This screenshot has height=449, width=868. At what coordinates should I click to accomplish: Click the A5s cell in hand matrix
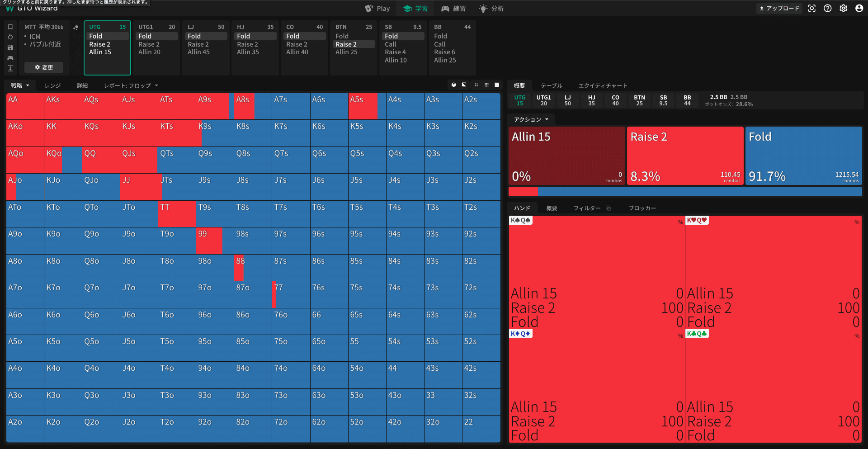[x=367, y=106]
